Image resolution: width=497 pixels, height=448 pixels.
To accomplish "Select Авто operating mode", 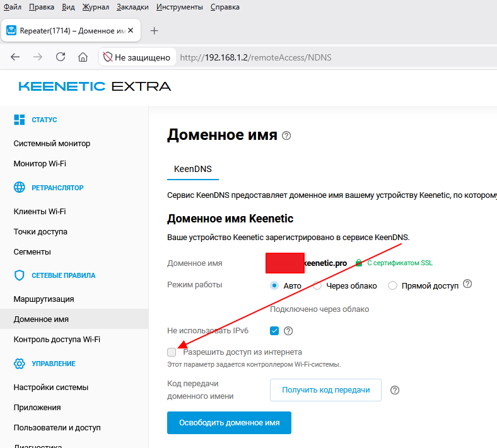I will coord(274,285).
